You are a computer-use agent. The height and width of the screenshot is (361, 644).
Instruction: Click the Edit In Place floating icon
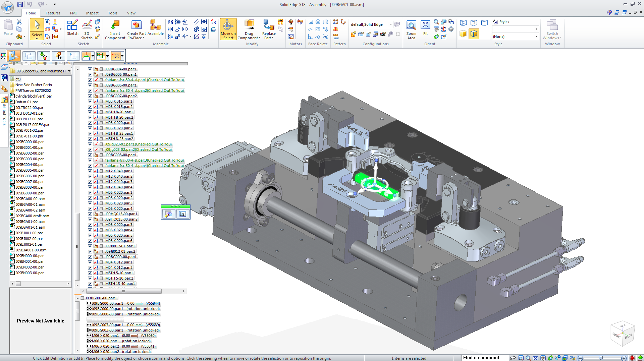click(x=183, y=214)
